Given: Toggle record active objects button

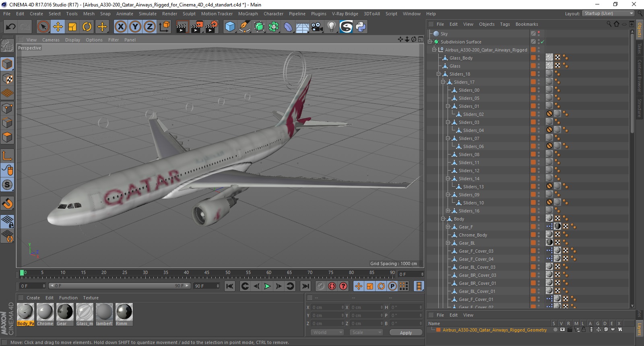Looking at the screenshot, I should point(332,286).
